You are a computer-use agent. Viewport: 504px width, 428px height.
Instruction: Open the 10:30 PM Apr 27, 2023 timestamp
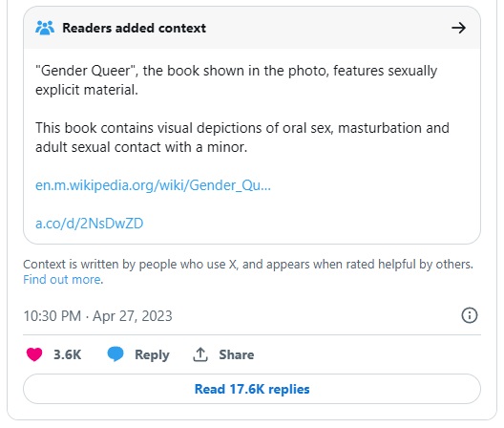coord(97,316)
